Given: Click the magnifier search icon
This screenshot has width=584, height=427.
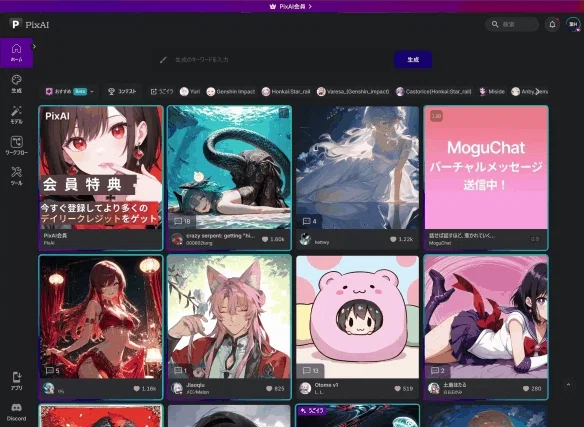Looking at the screenshot, I should [495, 24].
